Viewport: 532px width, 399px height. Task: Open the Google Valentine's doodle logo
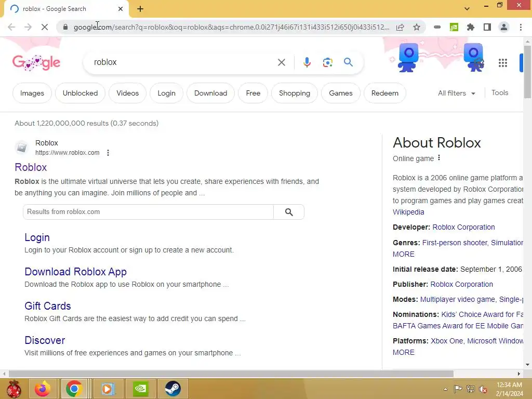pyautogui.click(x=36, y=63)
